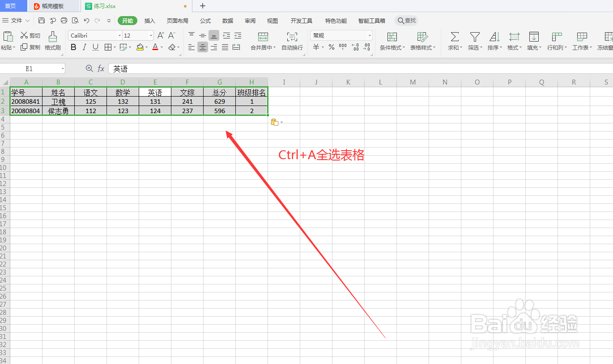Toggle italic formatting
613x364 pixels.
(84, 47)
